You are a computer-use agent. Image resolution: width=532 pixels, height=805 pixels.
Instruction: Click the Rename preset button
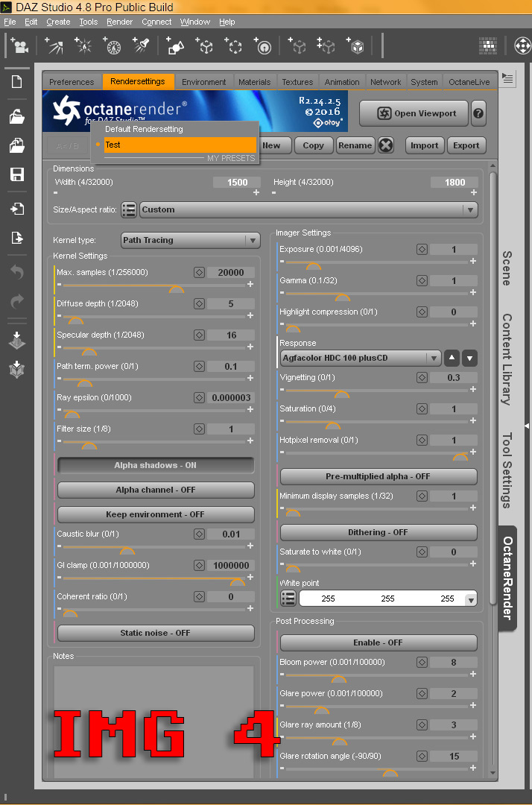(355, 145)
